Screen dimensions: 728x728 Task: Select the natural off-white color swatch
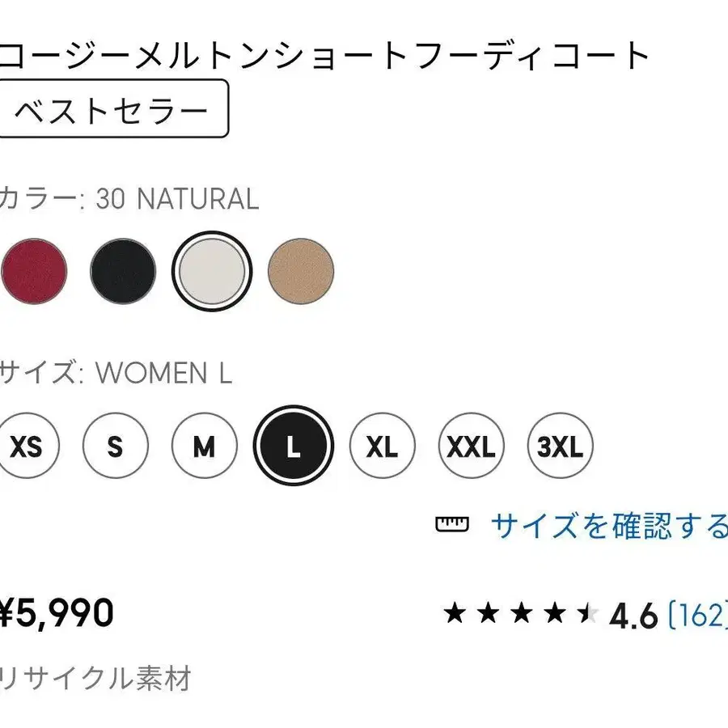(212, 271)
